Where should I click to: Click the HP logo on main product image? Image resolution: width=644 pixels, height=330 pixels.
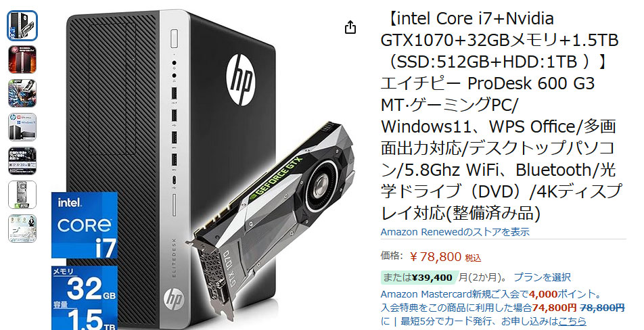[241, 80]
